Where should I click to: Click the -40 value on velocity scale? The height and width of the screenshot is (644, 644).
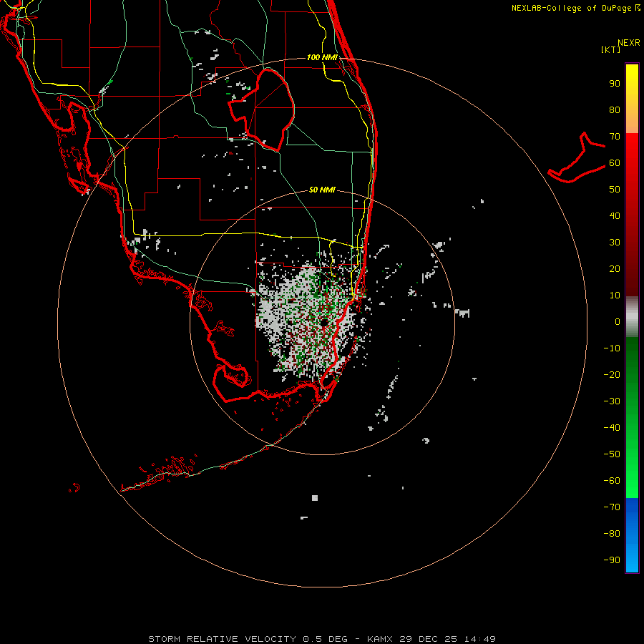pos(612,428)
